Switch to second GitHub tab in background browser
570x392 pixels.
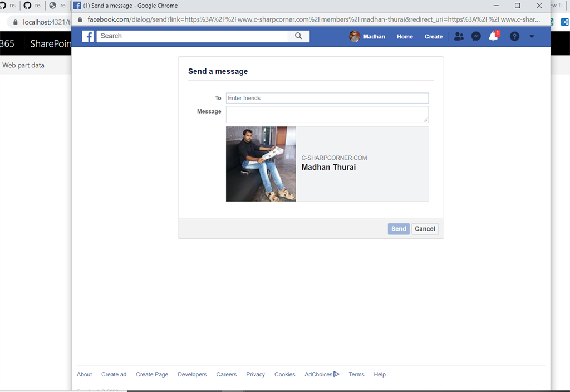pos(32,6)
